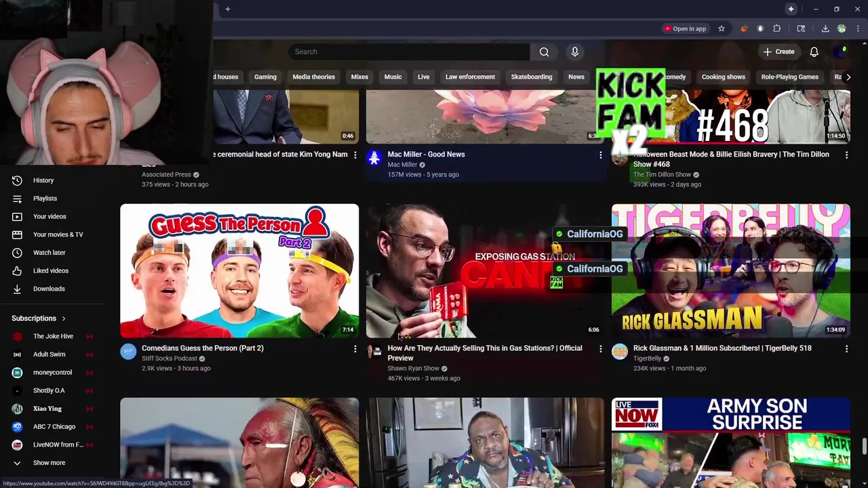The height and width of the screenshot is (488, 868).
Task: Open a new browser tab
Action: 228,9
